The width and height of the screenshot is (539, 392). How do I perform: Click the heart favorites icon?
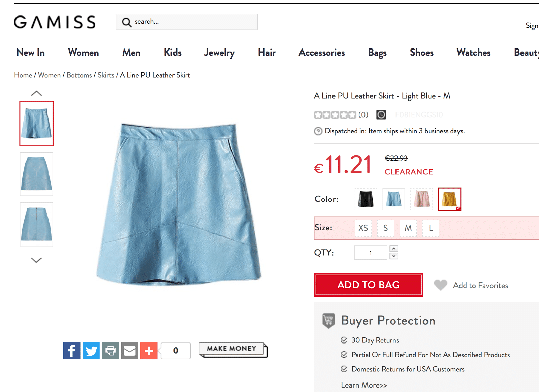pos(440,285)
